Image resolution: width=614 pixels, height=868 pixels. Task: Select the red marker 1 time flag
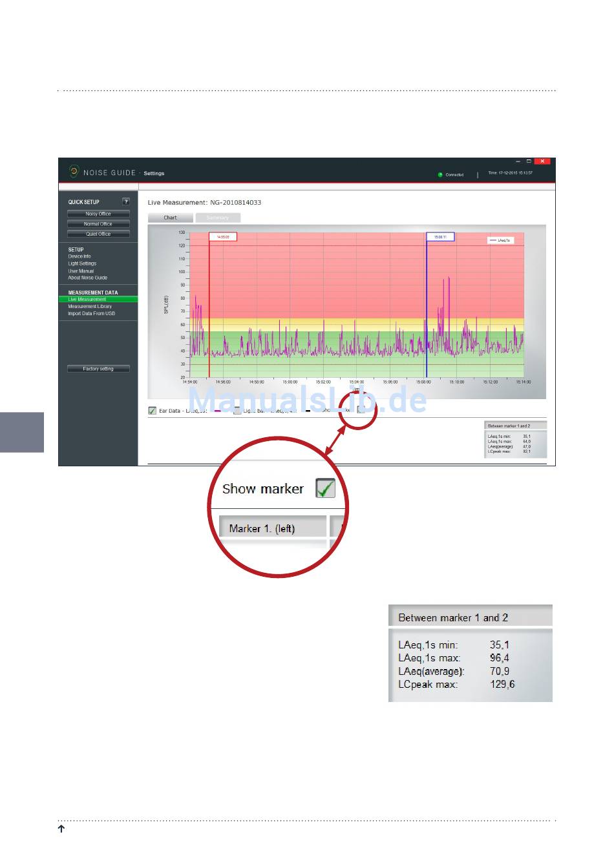(x=223, y=237)
